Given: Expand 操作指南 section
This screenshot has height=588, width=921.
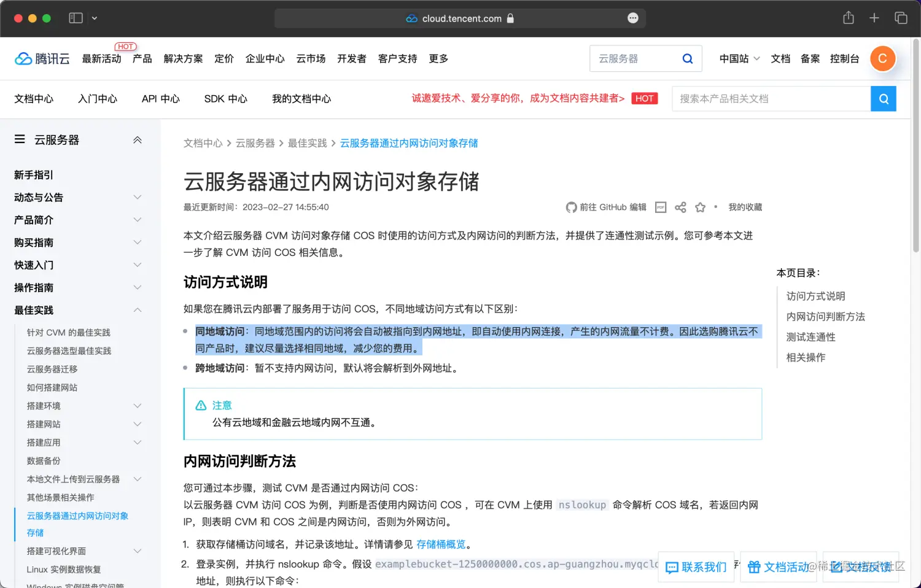Looking at the screenshot, I should [138, 287].
